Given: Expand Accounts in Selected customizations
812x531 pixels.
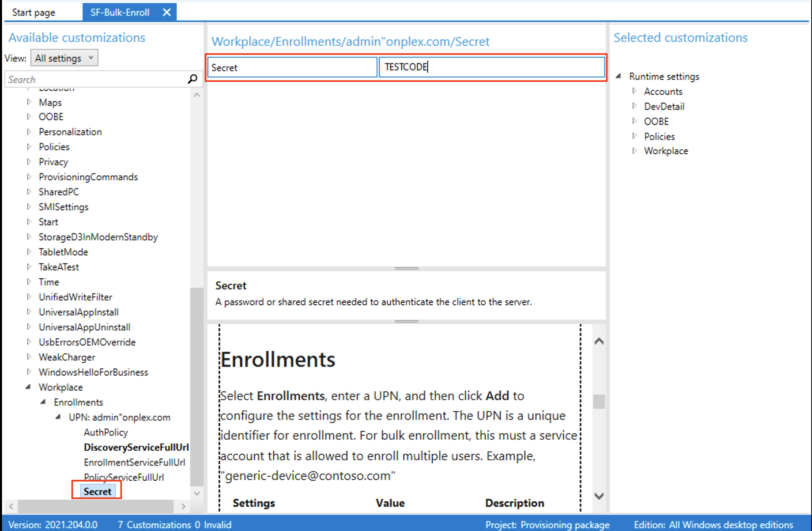Looking at the screenshot, I should click(634, 91).
